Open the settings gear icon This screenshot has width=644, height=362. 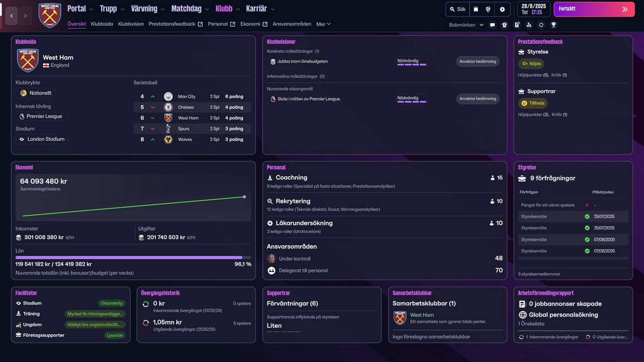(502, 9)
